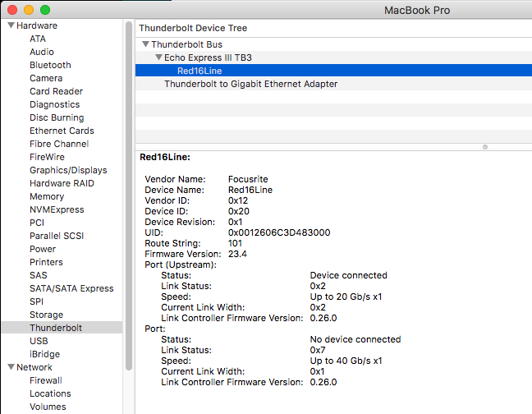Collapse the Echo Express III TB3 triangle

(158, 57)
